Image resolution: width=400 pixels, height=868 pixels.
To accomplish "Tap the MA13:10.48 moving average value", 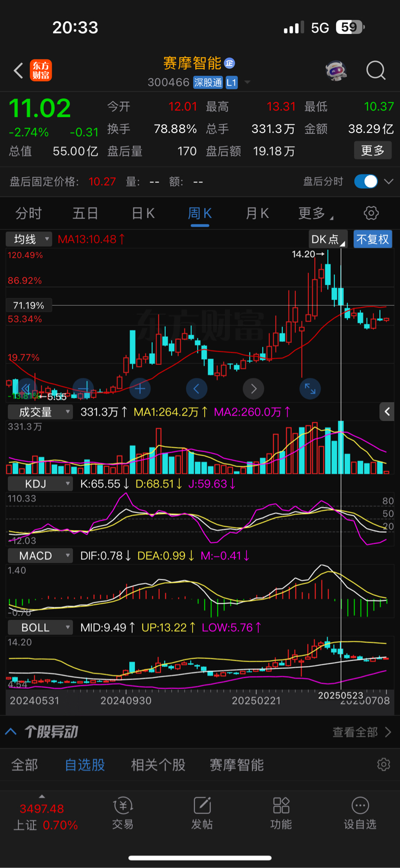I will coord(91,239).
